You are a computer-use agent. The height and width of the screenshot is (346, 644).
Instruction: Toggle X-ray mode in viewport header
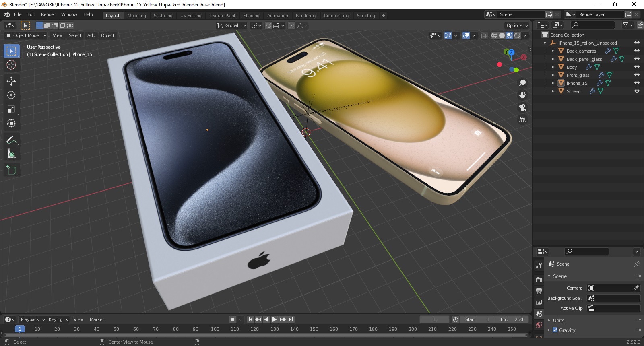[x=484, y=35]
